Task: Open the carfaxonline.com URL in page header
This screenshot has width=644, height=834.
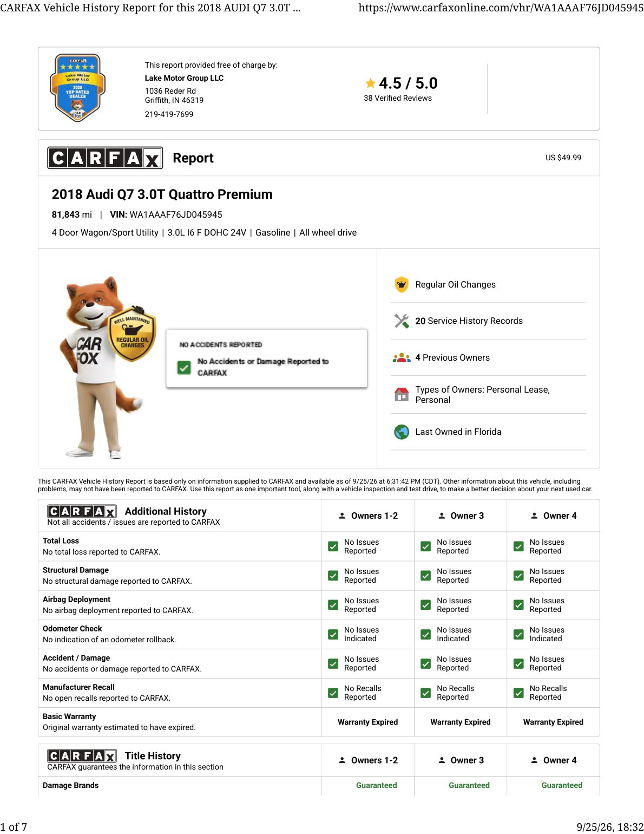Action: click(501, 8)
